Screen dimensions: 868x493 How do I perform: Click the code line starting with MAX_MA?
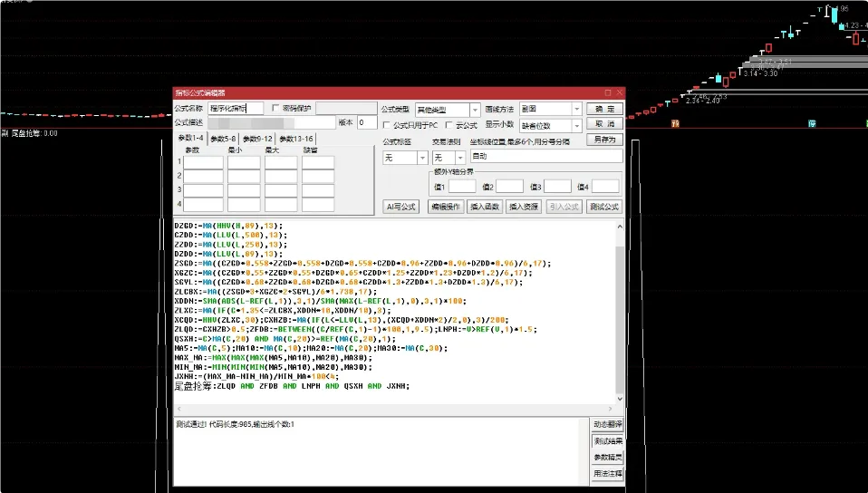click(x=274, y=358)
